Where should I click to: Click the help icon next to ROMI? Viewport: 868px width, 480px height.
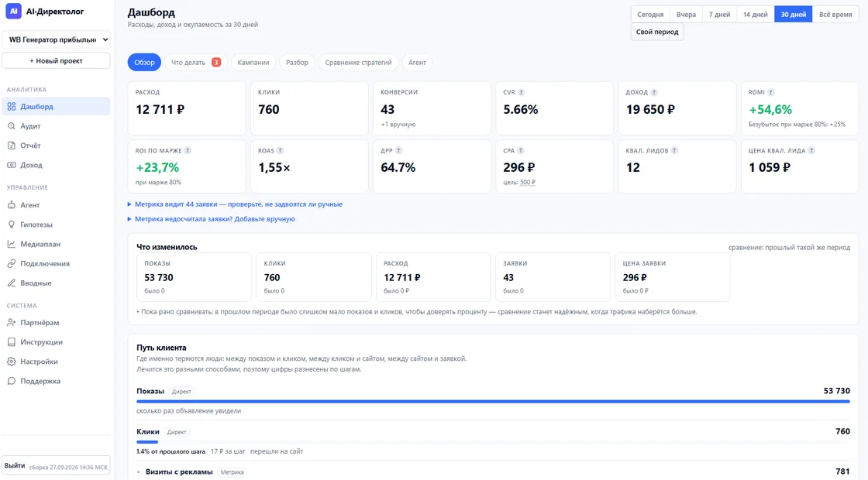point(770,92)
